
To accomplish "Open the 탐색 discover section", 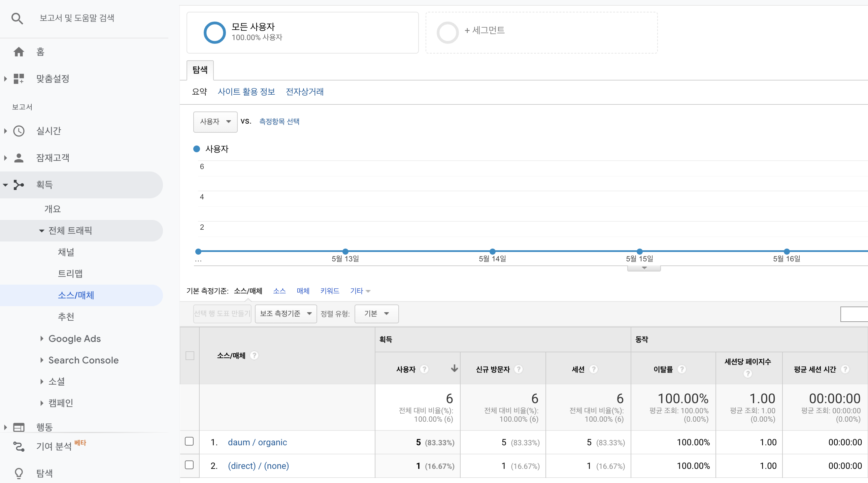I will click(x=19, y=473).
